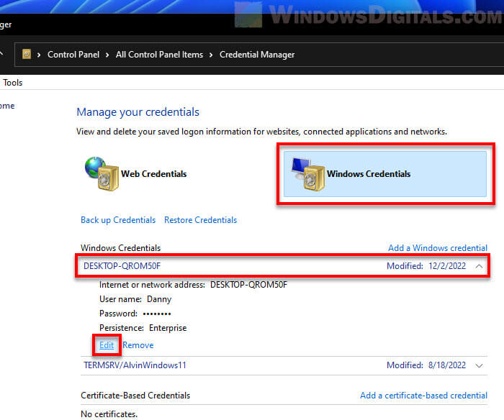The height and width of the screenshot is (420, 504).
Task: Click the Windows Credentials computer safe icon
Action: [x=308, y=174]
